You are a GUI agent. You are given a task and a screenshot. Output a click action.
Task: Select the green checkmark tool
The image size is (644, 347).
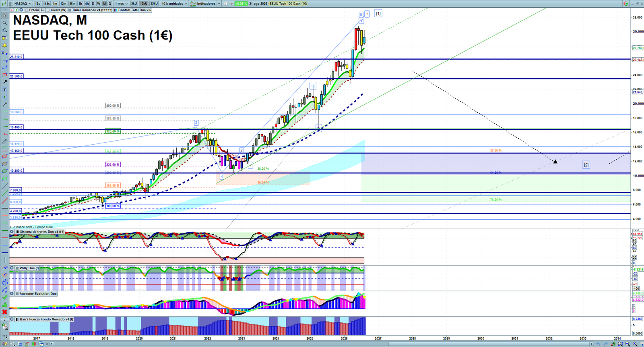tap(4, 297)
